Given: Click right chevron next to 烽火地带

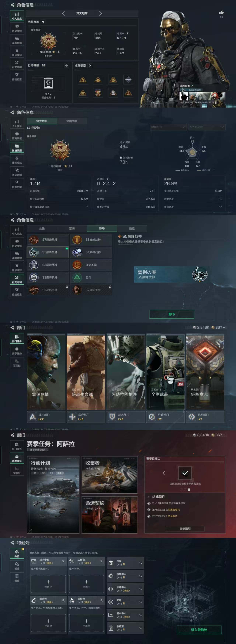Looking at the screenshot, I should 100,13.
